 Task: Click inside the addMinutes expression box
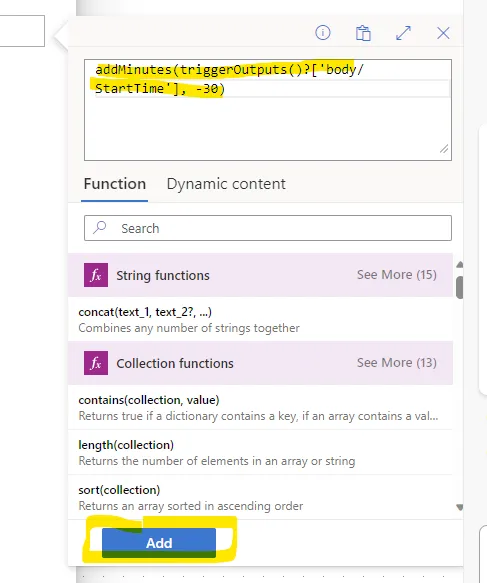(268, 110)
